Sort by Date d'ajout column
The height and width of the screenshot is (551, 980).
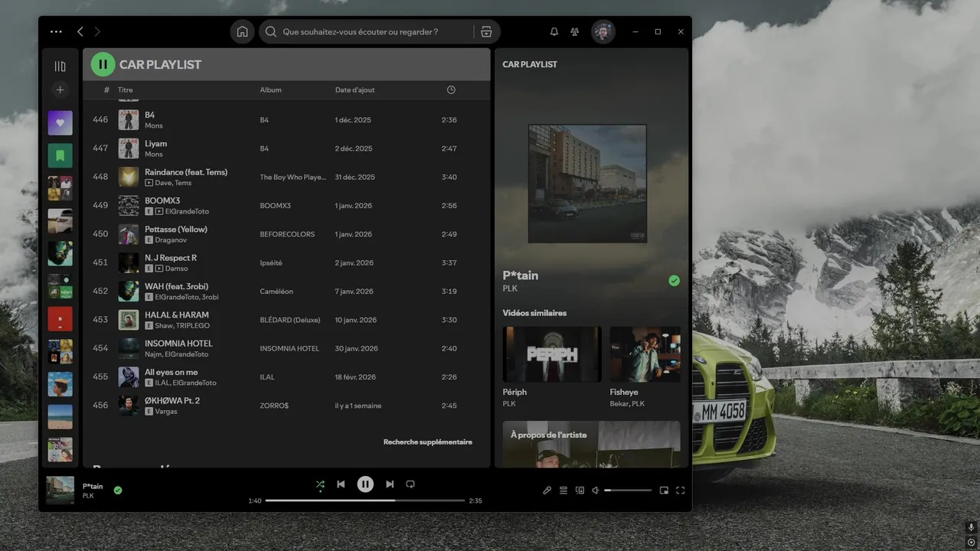(x=355, y=90)
